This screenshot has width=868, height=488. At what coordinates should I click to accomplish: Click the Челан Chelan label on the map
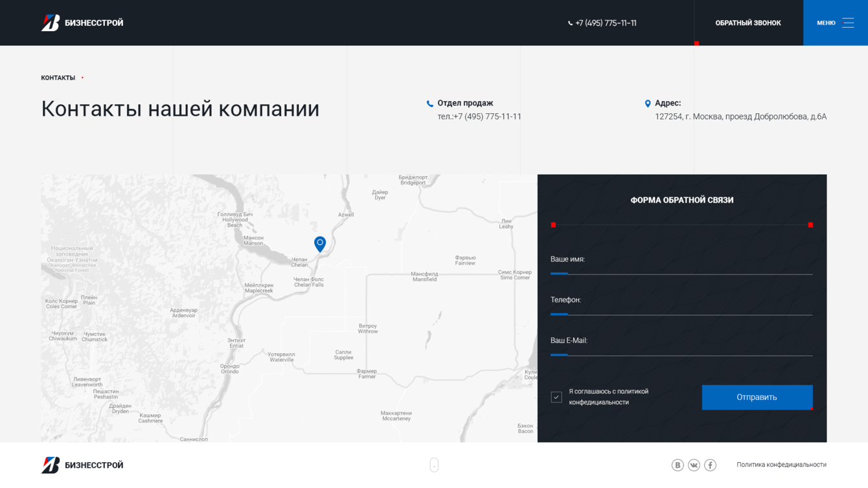point(299,262)
